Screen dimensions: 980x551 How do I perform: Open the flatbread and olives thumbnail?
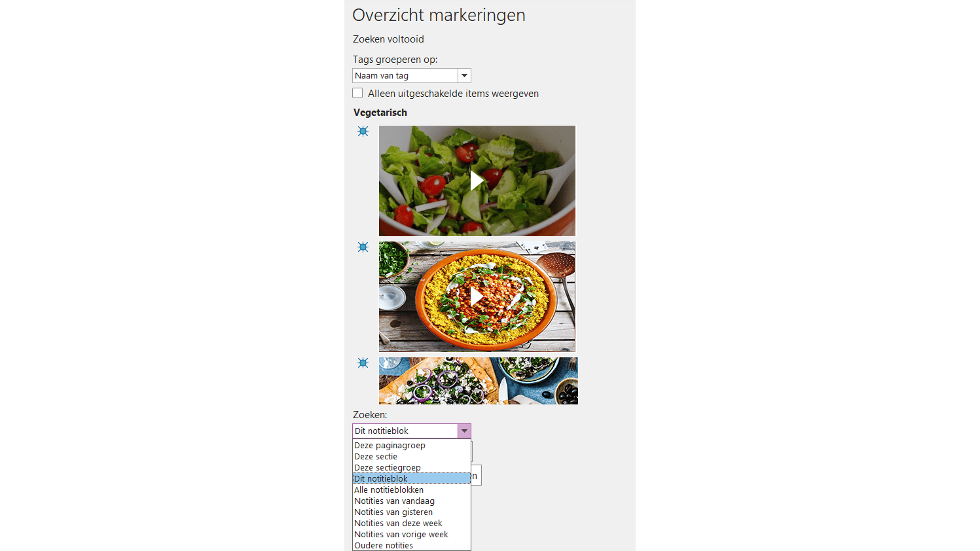pyautogui.click(x=479, y=381)
